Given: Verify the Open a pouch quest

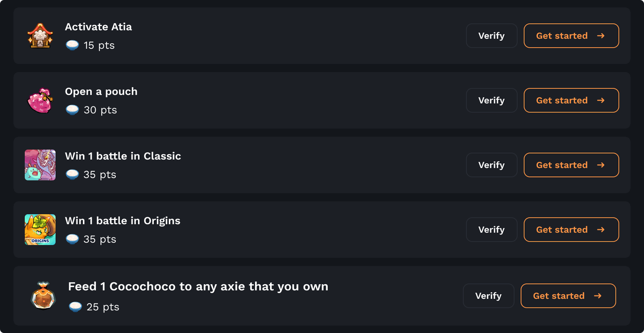Looking at the screenshot, I should (491, 100).
